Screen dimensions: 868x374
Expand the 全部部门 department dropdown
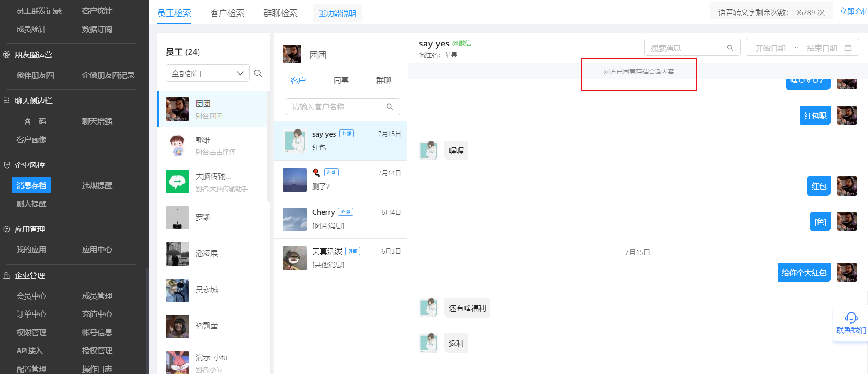coord(208,73)
